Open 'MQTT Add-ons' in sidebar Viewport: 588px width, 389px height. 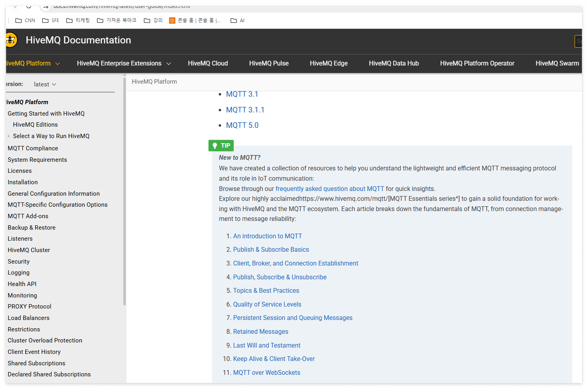point(28,216)
